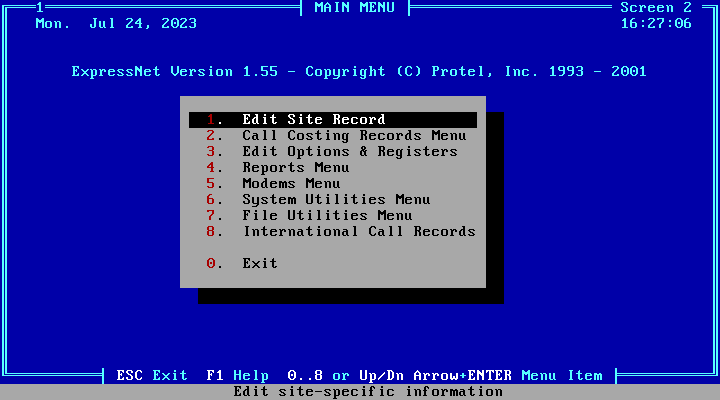Open System Utilities Menu
720x400 pixels.
pos(336,200)
